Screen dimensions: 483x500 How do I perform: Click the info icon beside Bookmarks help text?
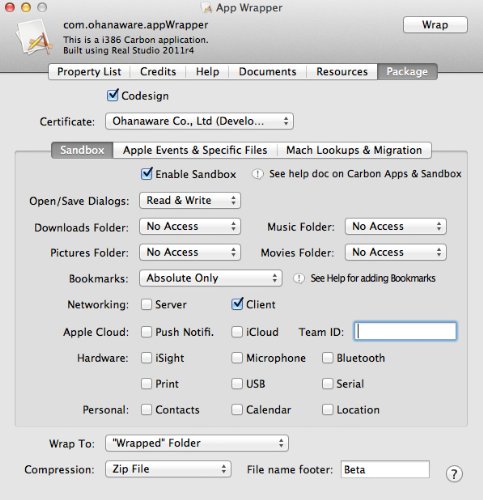(299, 278)
